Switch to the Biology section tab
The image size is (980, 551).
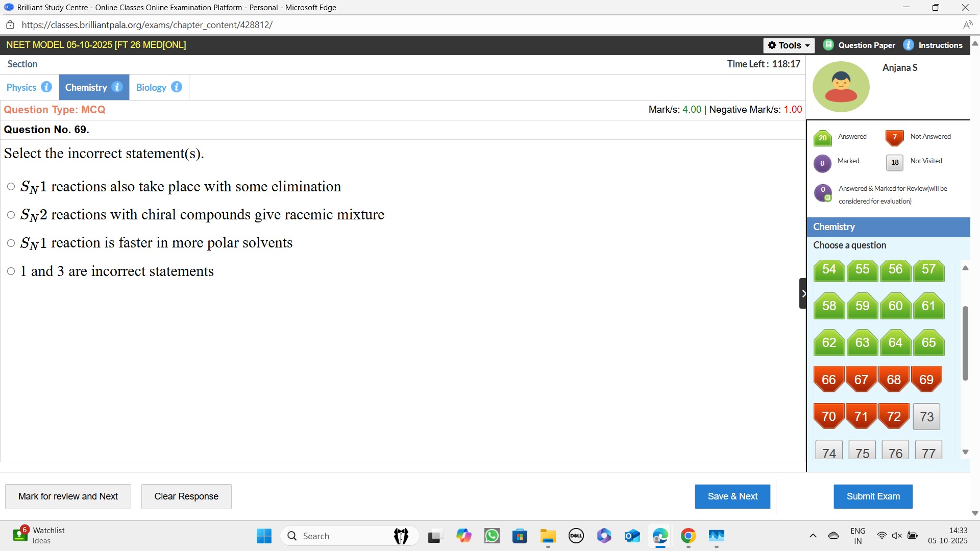coord(151,87)
